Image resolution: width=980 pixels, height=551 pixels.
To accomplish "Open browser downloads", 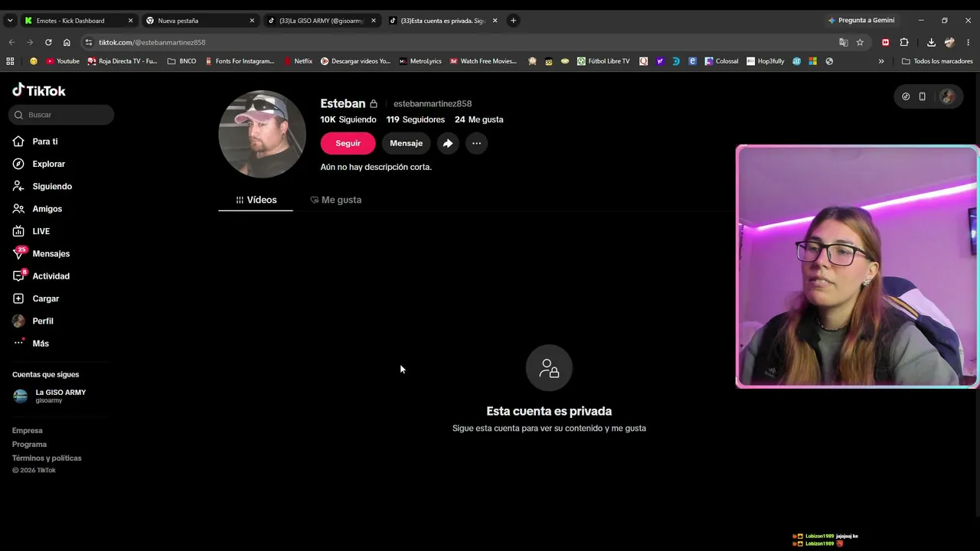I will point(931,42).
